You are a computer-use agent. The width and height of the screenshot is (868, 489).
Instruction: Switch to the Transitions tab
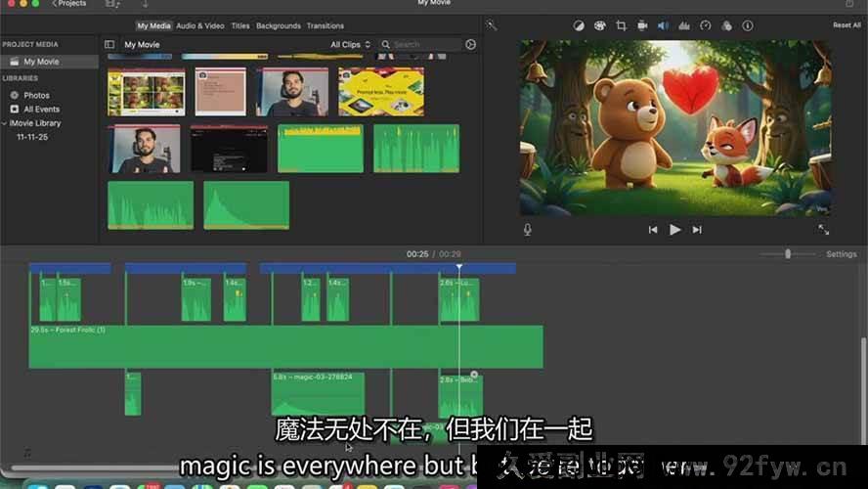325,25
